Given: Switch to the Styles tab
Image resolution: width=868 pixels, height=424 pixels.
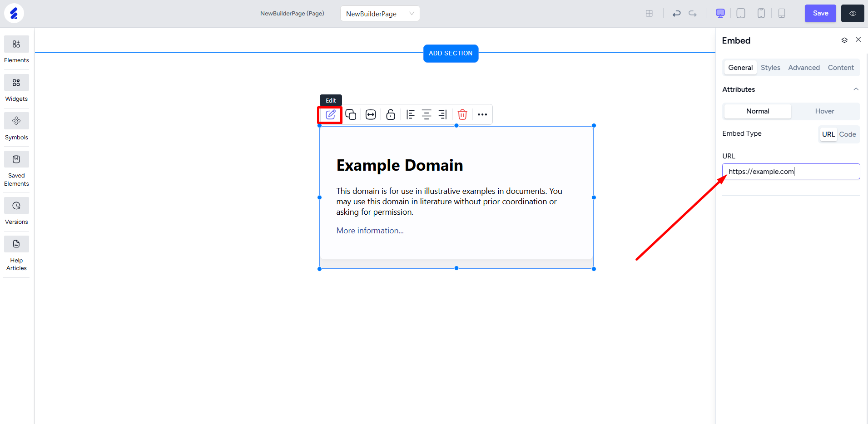Looking at the screenshot, I should (770, 68).
